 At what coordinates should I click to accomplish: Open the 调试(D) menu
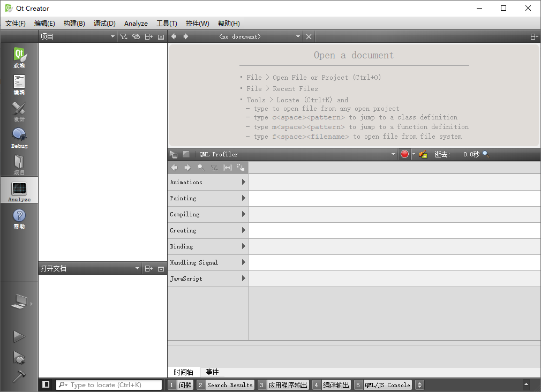[104, 23]
